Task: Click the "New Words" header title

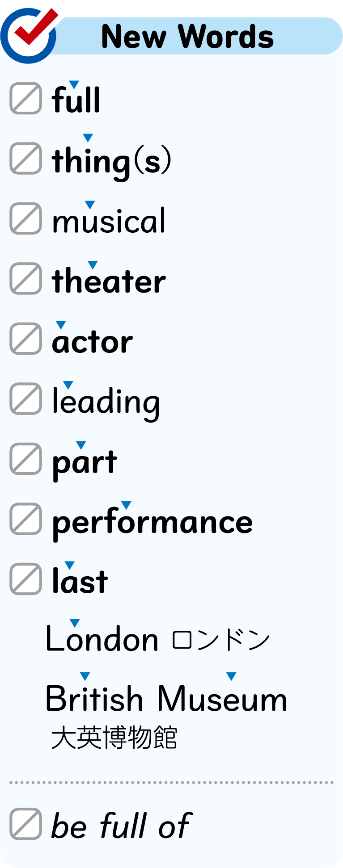Action: pos(187,37)
